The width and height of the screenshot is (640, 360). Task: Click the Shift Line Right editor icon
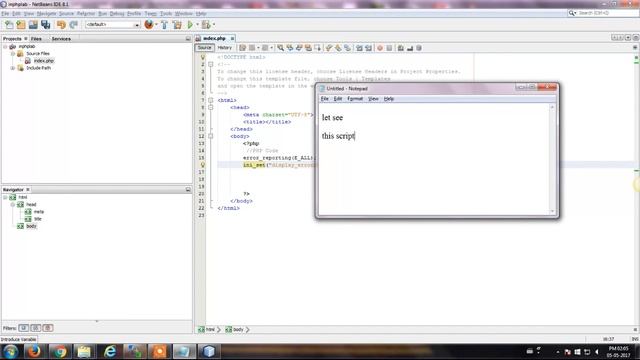(x=369, y=48)
